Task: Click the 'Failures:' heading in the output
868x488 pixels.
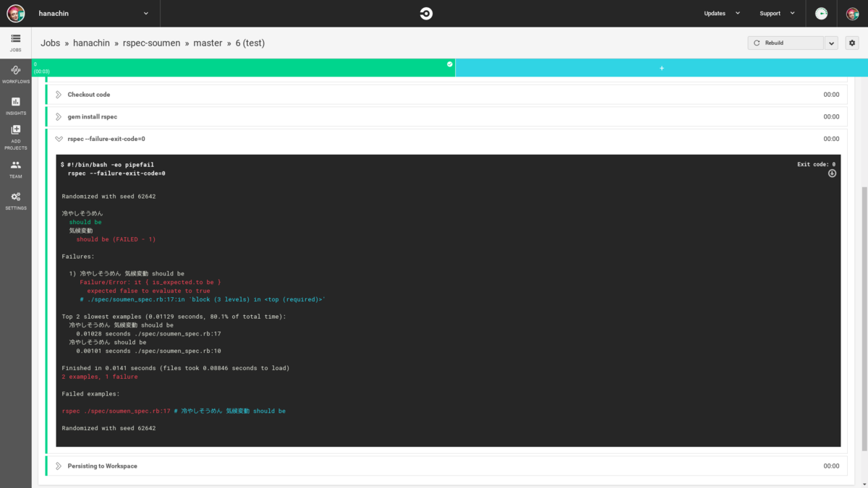Action: pos(78,257)
